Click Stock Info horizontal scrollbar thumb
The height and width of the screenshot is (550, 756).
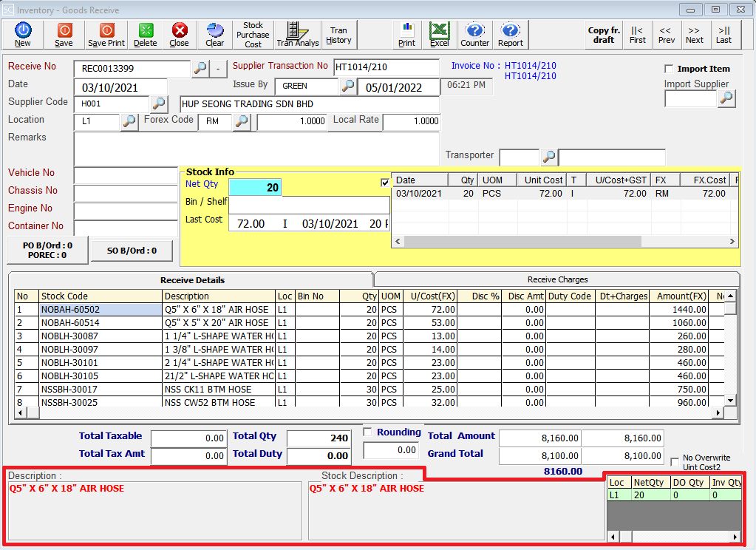[522, 241]
